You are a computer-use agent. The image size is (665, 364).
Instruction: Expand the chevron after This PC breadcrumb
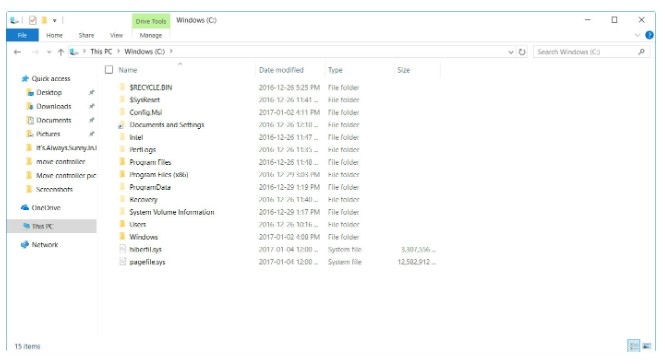[x=118, y=51]
